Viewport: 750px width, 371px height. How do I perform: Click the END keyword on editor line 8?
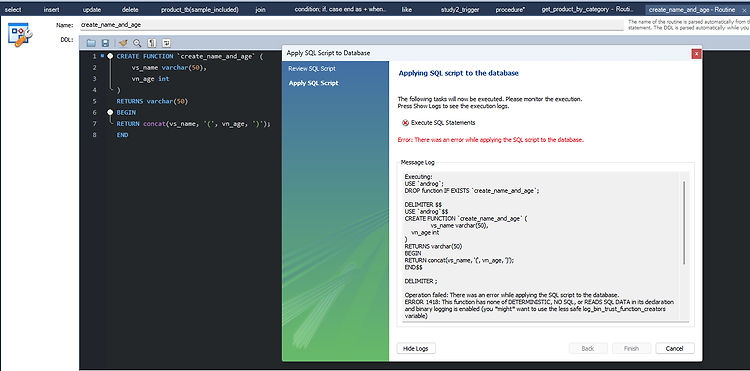[x=122, y=135]
